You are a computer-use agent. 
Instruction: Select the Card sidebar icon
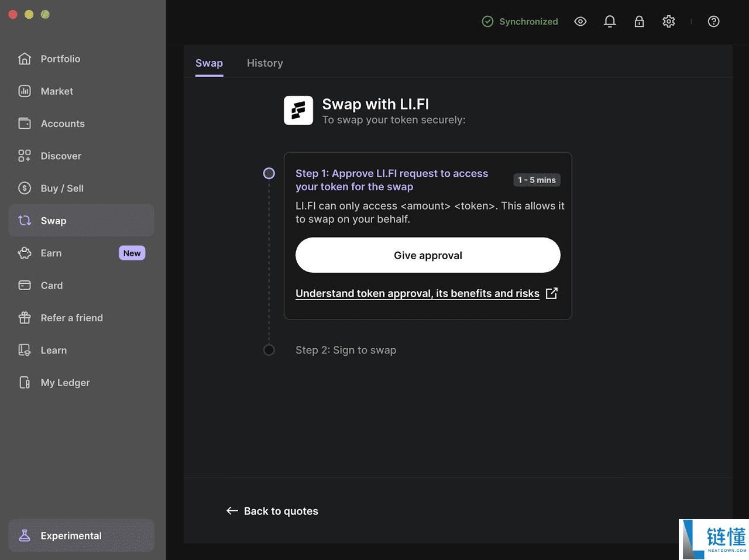pos(24,285)
